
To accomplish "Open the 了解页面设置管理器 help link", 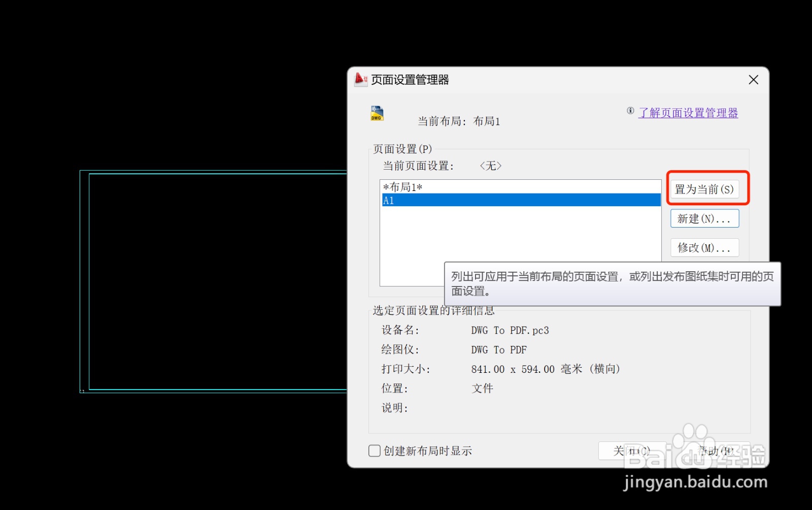I will (x=688, y=113).
